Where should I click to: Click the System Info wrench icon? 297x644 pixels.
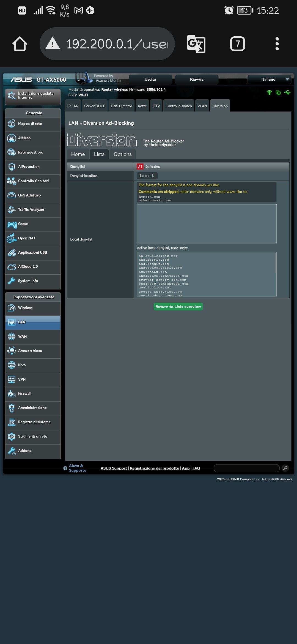click(12, 281)
